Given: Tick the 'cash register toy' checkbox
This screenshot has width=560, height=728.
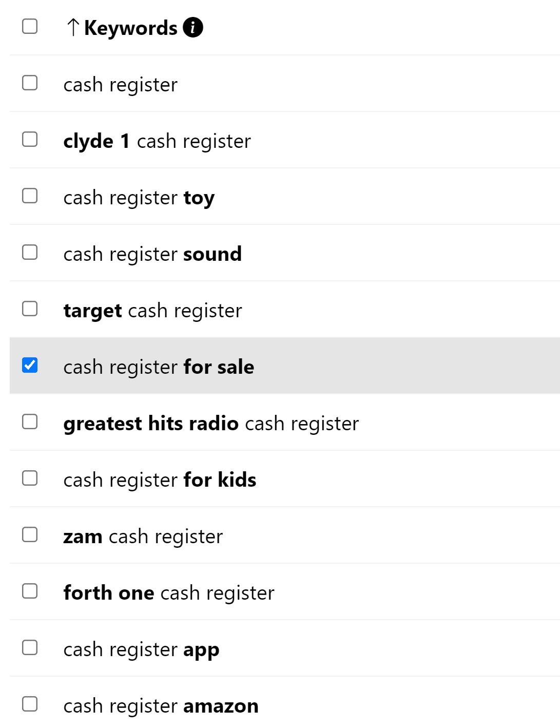Looking at the screenshot, I should pyautogui.click(x=30, y=196).
